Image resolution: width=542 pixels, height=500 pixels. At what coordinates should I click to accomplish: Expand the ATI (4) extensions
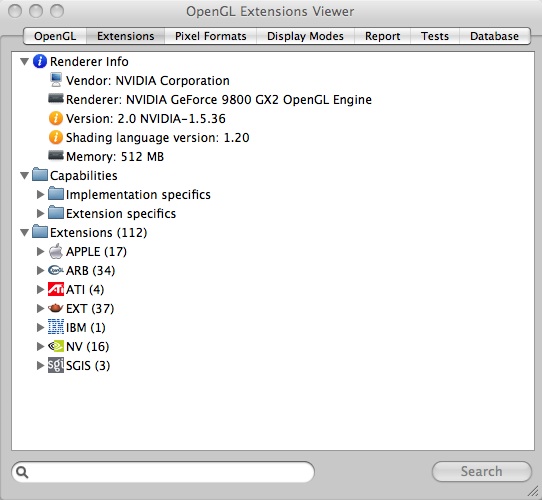(40, 289)
